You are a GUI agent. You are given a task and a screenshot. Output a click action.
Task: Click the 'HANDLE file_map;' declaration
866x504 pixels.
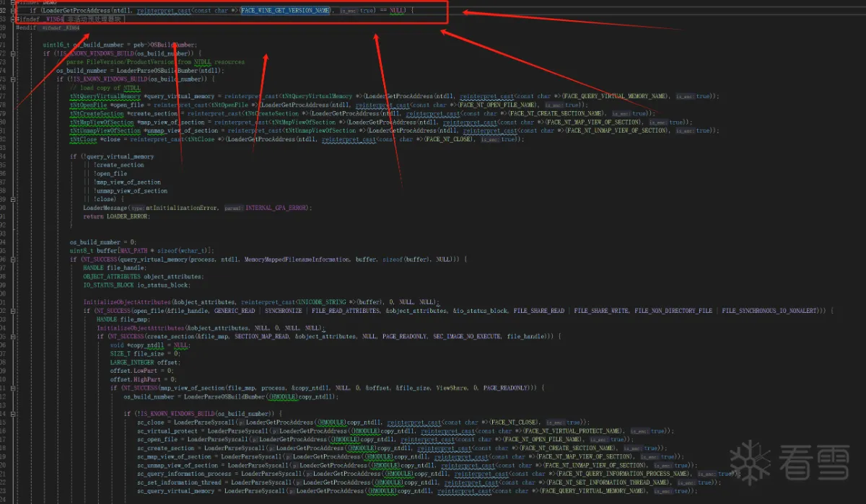pyautogui.click(x=123, y=319)
